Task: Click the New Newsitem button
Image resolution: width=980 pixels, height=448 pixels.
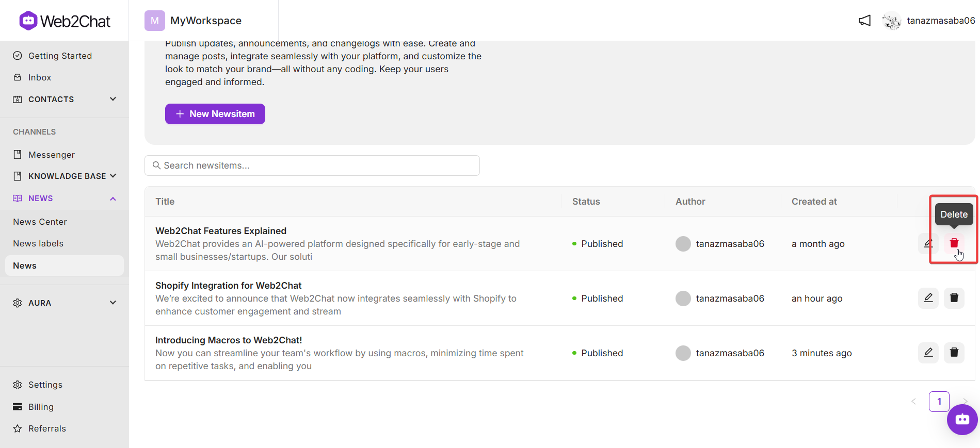Action: point(215,114)
